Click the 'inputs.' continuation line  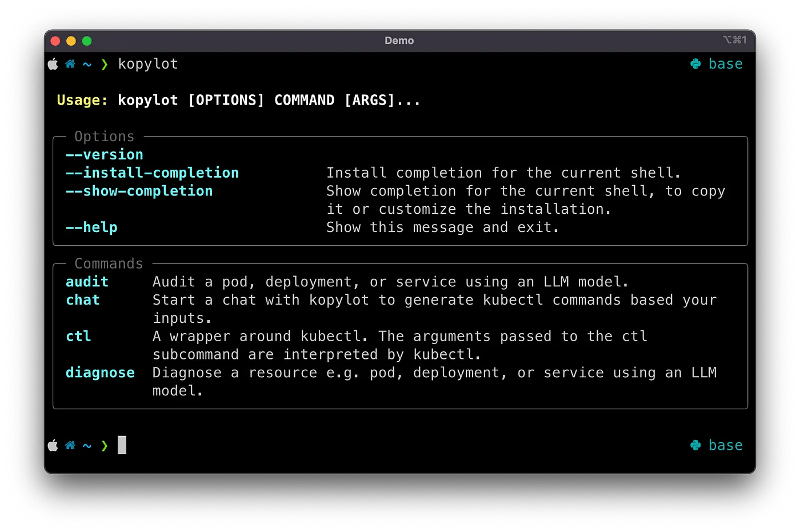click(x=182, y=318)
